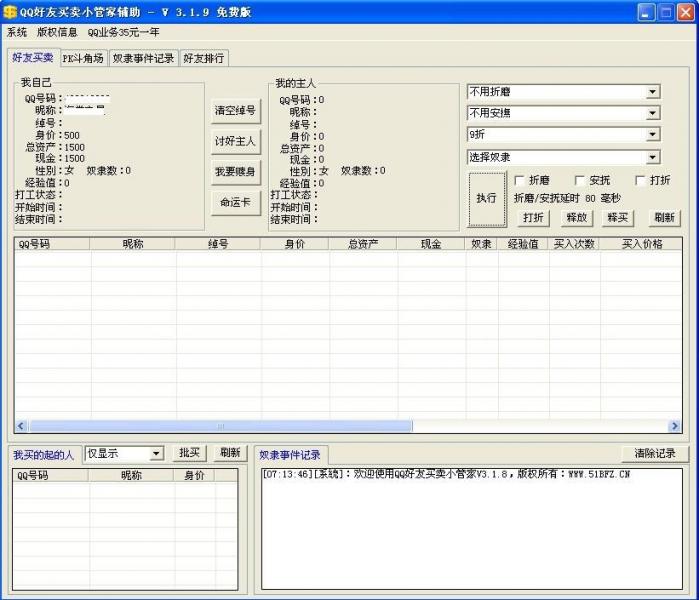This screenshot has width=699, height=600.
Task: Click the main table scroll left arrow
Action: 21,426
